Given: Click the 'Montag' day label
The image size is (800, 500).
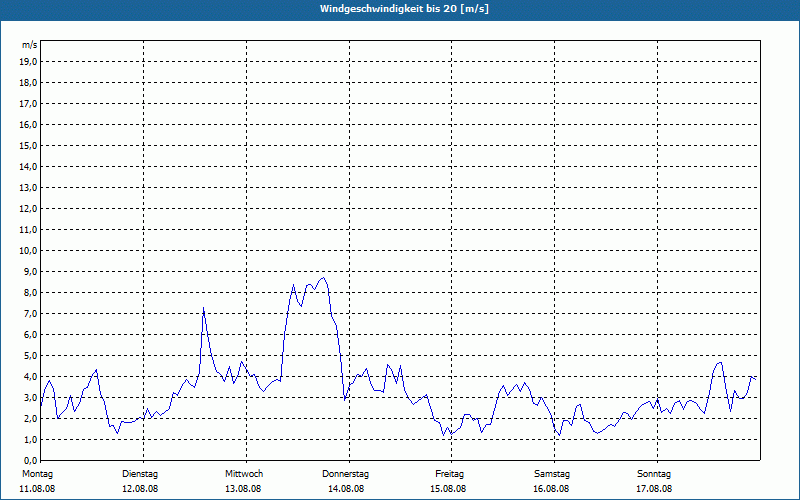Looking at the screenshot, I should [37, 474].
